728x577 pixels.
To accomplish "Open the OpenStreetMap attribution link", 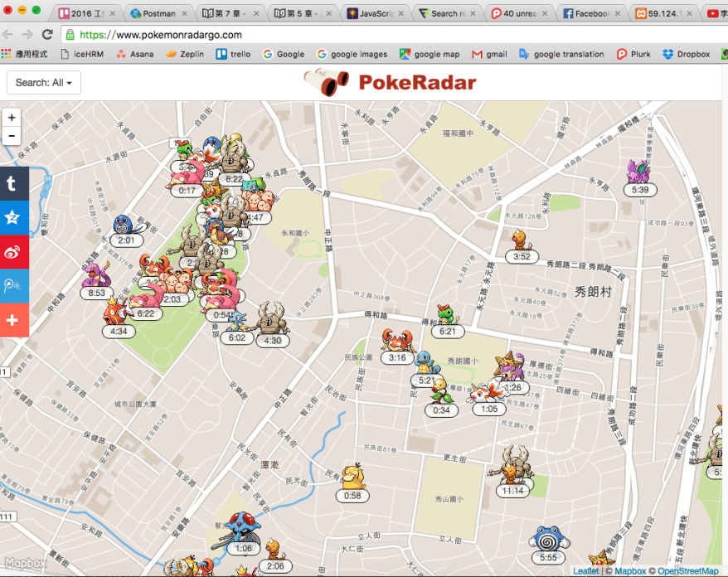I will pyautogui.click(x=687, y=570).
